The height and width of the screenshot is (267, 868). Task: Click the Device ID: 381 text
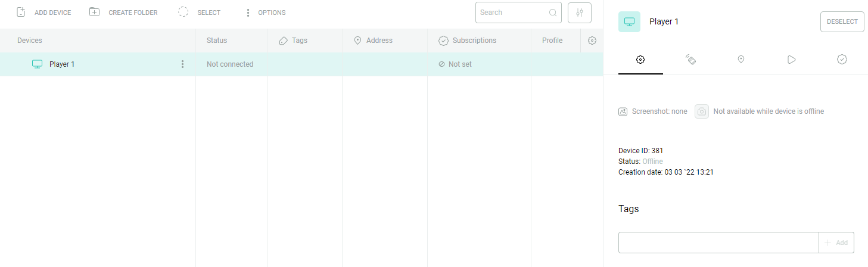pyautogui.click(x=641, y=151)
